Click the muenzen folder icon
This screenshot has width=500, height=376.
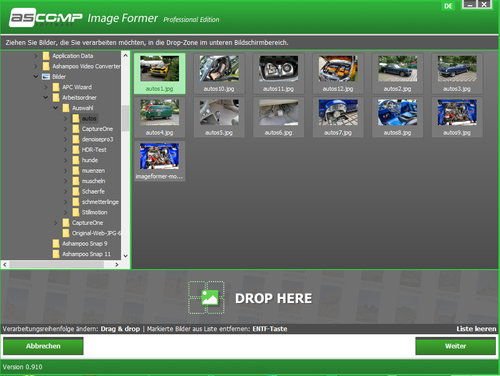[x=76, y=171]
